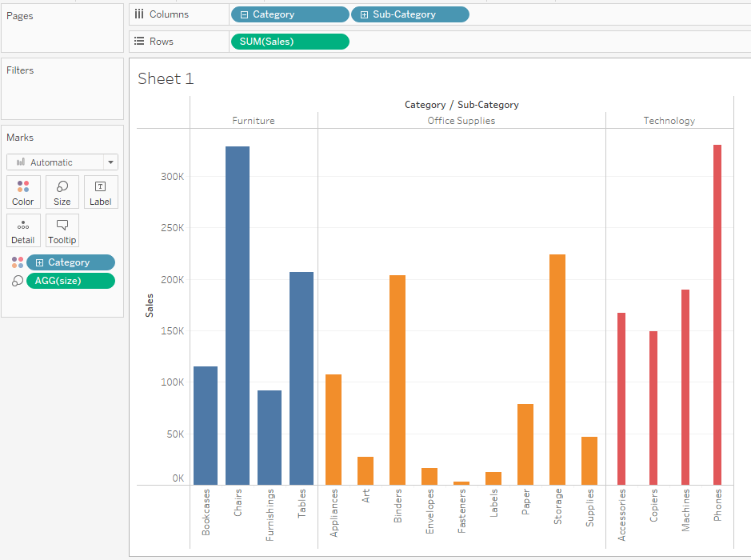Click the Columns shelf icon

point(139,14)
